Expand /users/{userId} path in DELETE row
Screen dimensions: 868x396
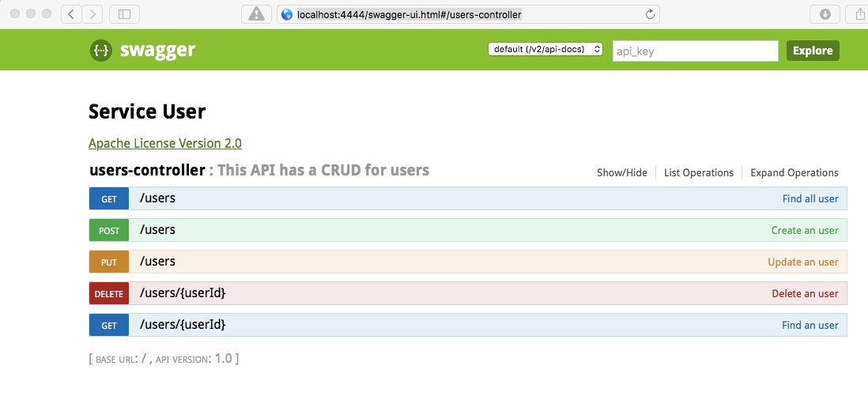click(183, 293)
